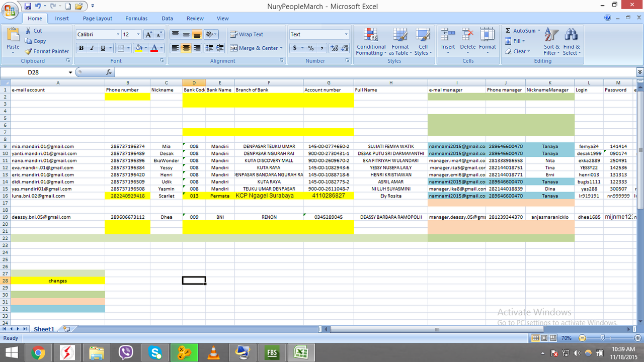The height and width of the screenshot is (362, 644).
Task: Toggle Wrap Text
Action: click(247, 35)
